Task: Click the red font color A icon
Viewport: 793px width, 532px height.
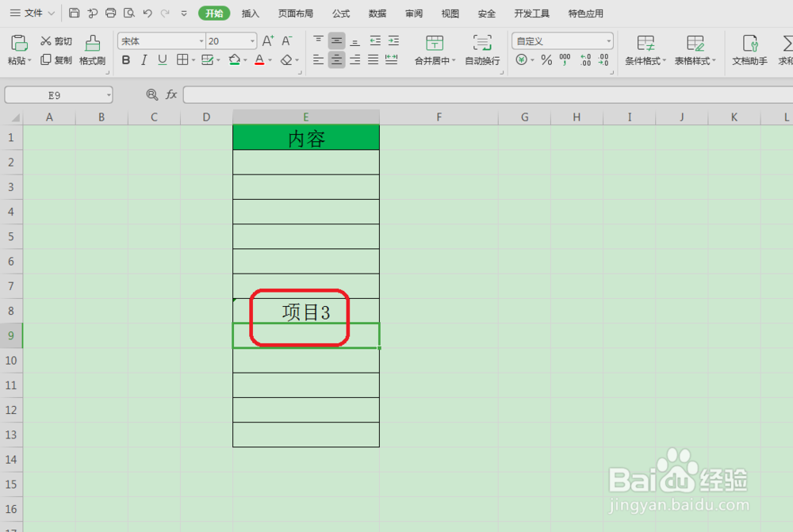Action: pos(259,59)
